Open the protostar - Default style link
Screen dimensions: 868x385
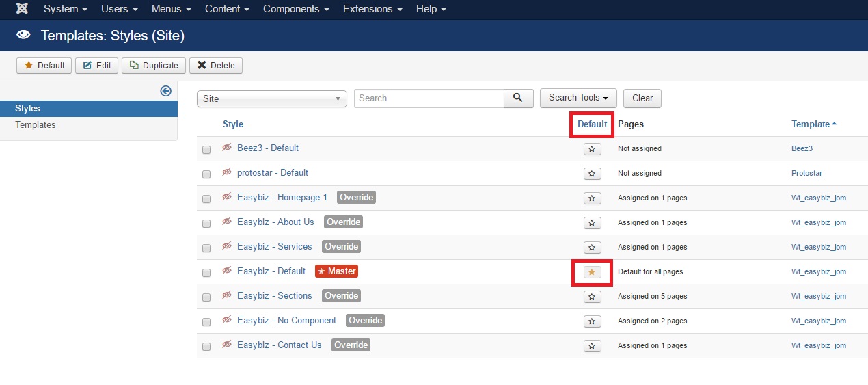click(273, 172)
